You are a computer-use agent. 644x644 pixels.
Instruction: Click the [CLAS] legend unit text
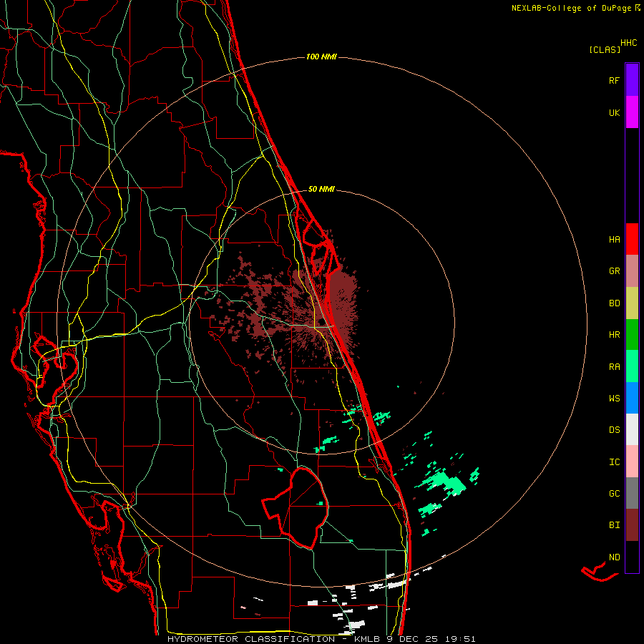[x=605, y=49]
